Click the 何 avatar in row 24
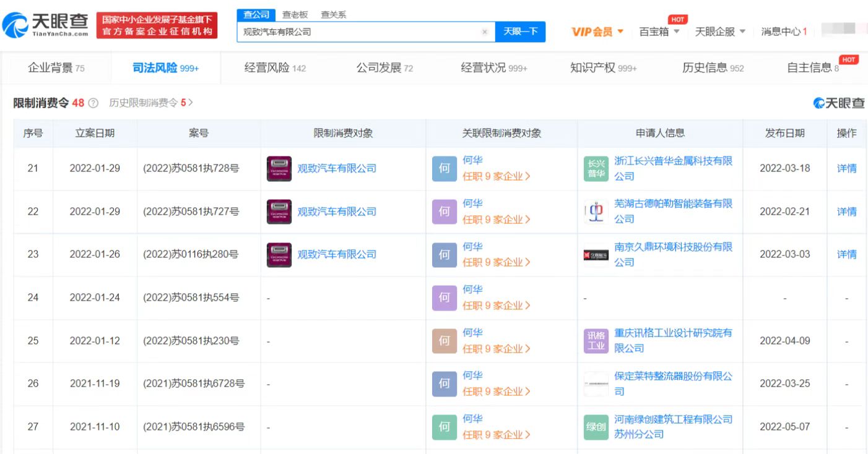 point(445,298)
